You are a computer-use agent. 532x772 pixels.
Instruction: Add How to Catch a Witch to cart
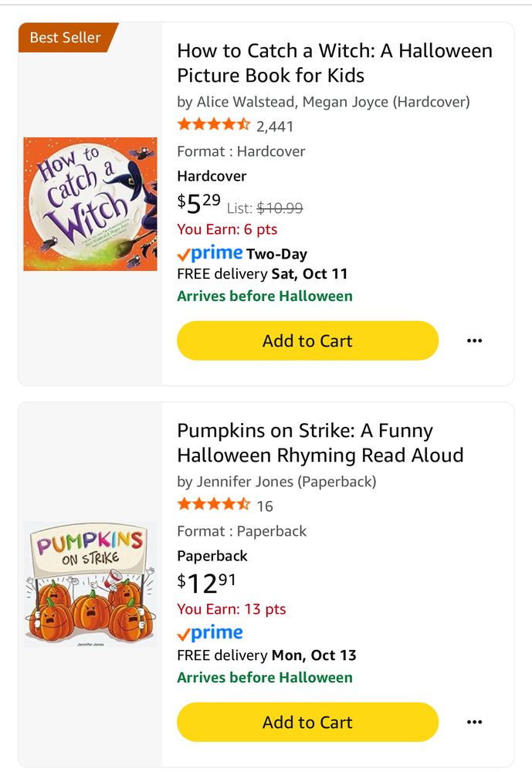click(307, 341)
